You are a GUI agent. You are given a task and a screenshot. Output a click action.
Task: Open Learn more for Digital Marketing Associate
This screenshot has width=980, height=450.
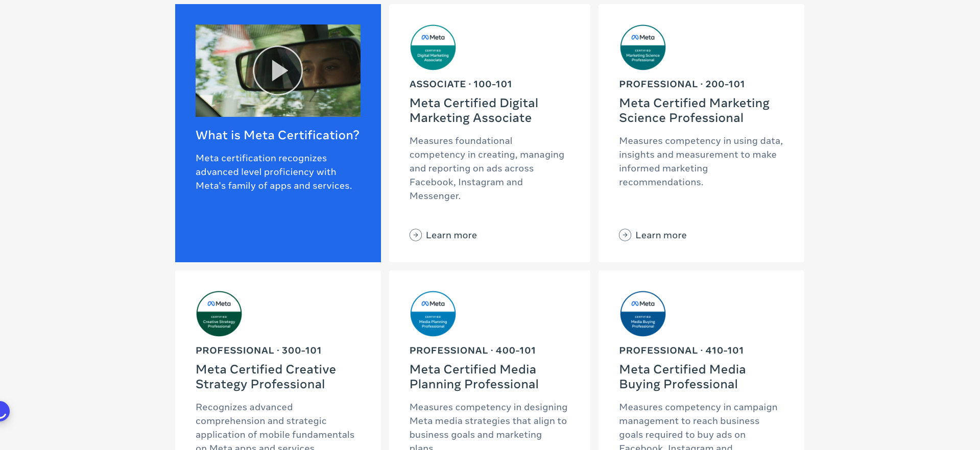[443, 235]
